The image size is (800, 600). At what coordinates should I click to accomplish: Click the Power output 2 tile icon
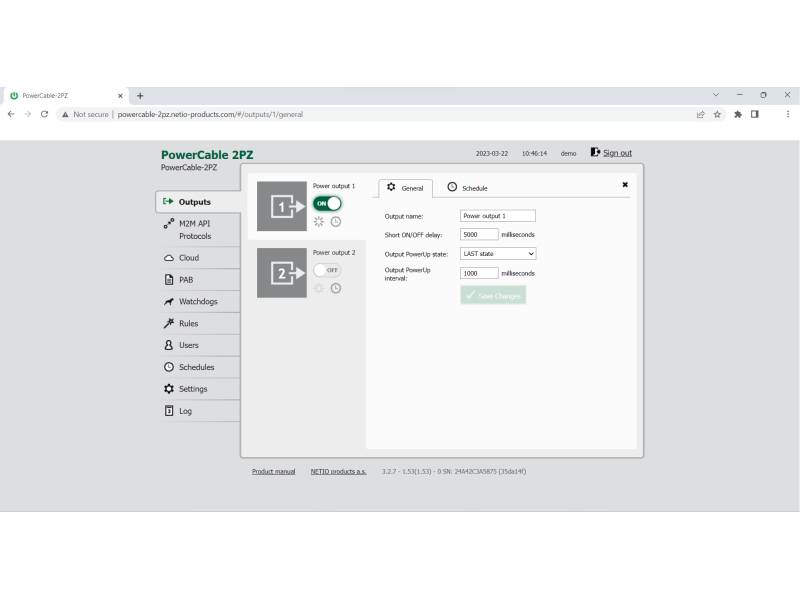pos(282,273)
